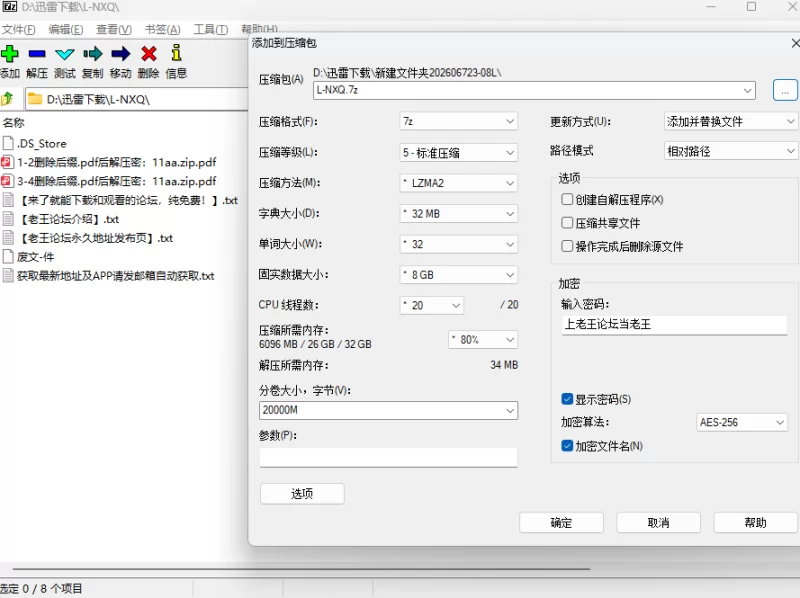Click the green Add (添加) toolbar icon
The width and height of the screenshot is (800, 598).
coord(10,53)
